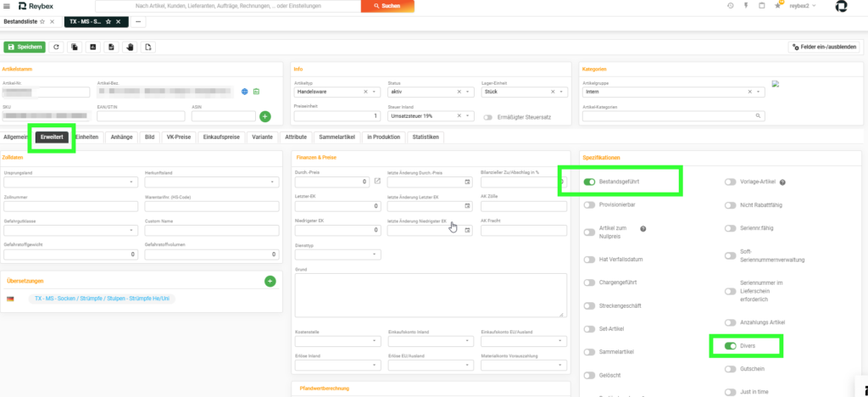Click help icon next to Artikel zum Nullpreis

pos(643,229)
